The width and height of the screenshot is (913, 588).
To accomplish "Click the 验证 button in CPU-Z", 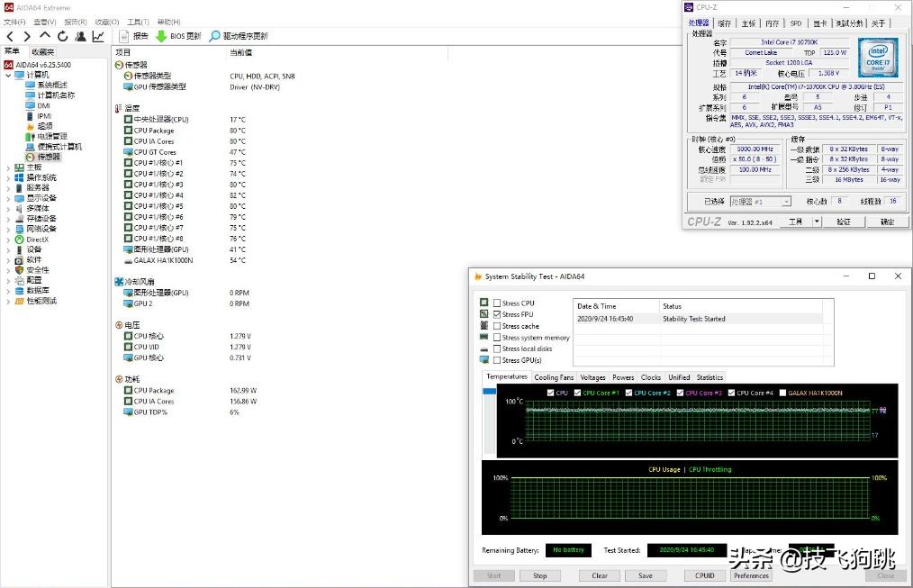I will pyautogui.click(x=843, y=221).
